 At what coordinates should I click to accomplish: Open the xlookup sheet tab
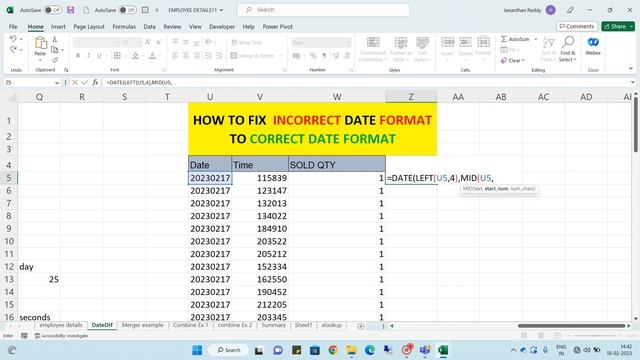[x=331, y=325]
